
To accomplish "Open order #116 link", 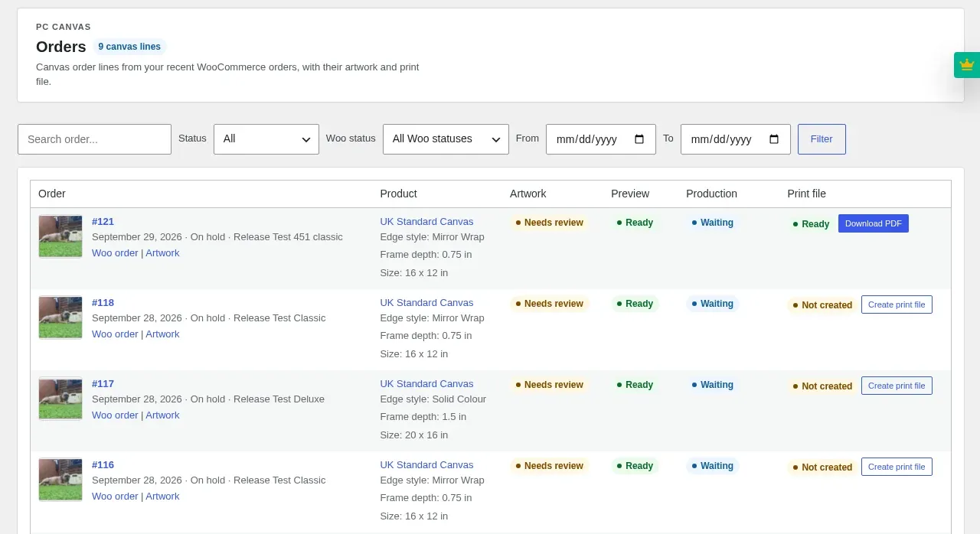I will point(103,465).
